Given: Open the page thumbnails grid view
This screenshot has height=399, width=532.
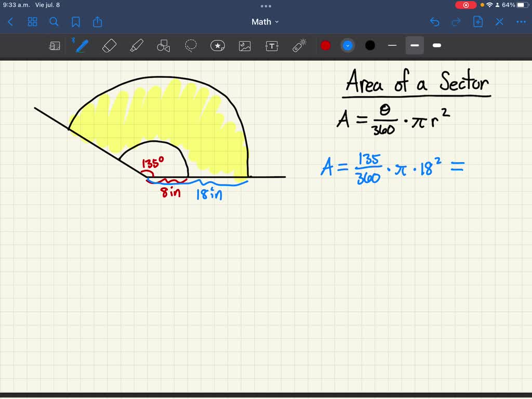Looking at the screenshot, I should pyautogui.click(x=32, y=22).
